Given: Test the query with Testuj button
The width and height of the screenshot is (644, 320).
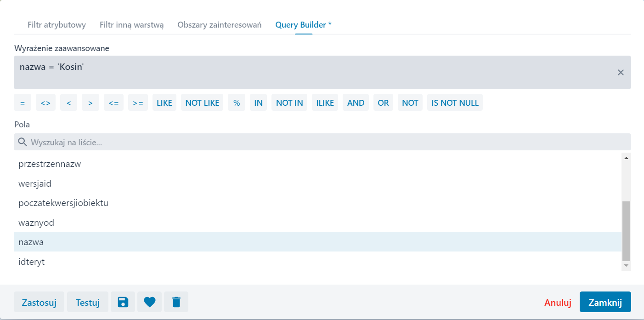Looking at the screenshot, I should click(87, 302).
